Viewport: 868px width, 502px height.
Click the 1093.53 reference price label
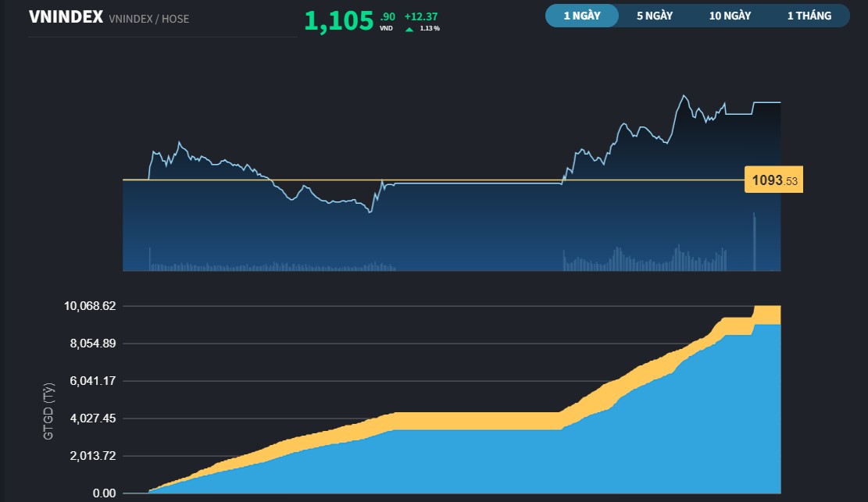pos(773,180)
